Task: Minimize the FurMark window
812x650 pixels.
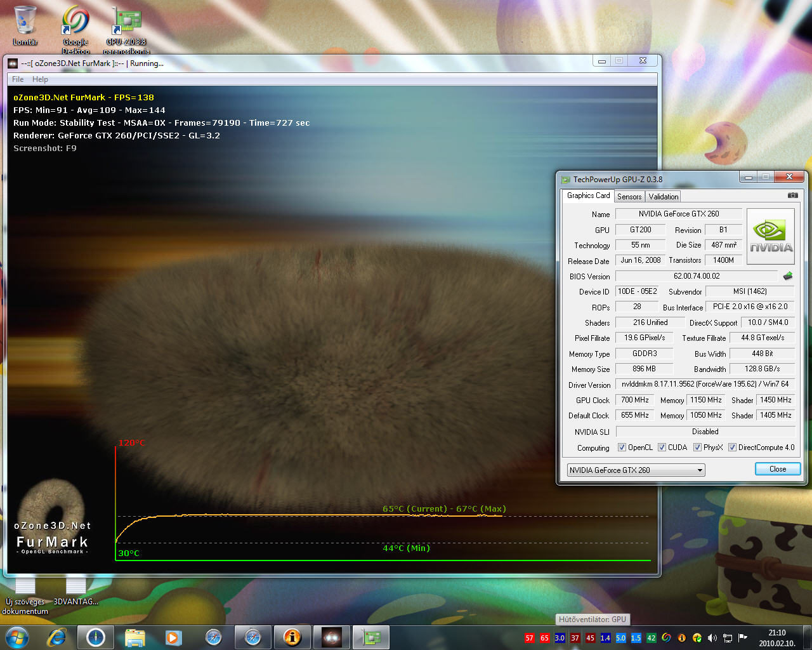Action: [x=601, y=61]
